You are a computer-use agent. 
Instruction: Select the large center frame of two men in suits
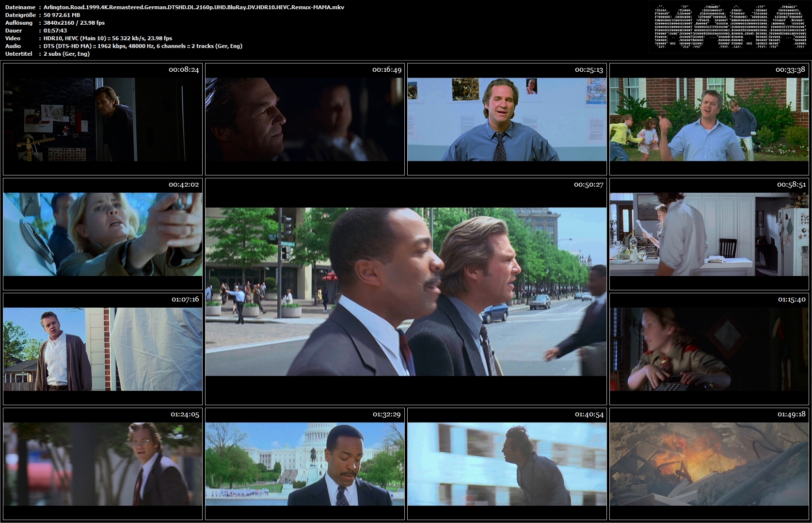[x=406, y=292]
